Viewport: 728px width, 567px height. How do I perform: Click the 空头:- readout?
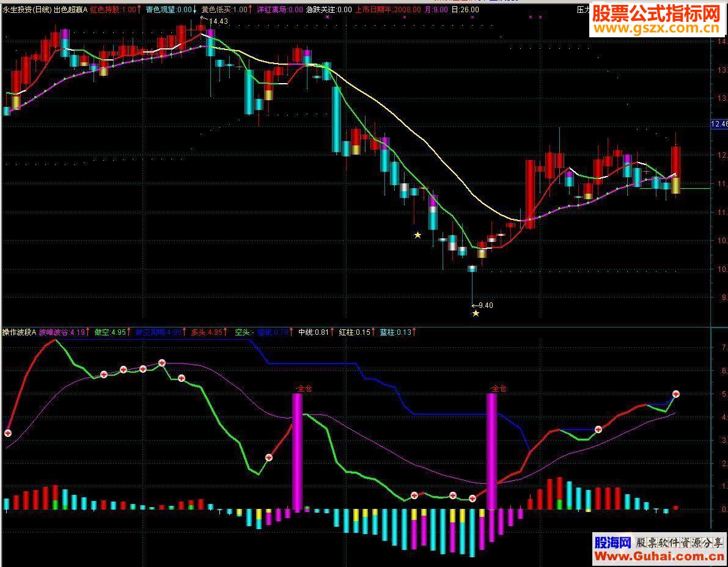[245, 332]
